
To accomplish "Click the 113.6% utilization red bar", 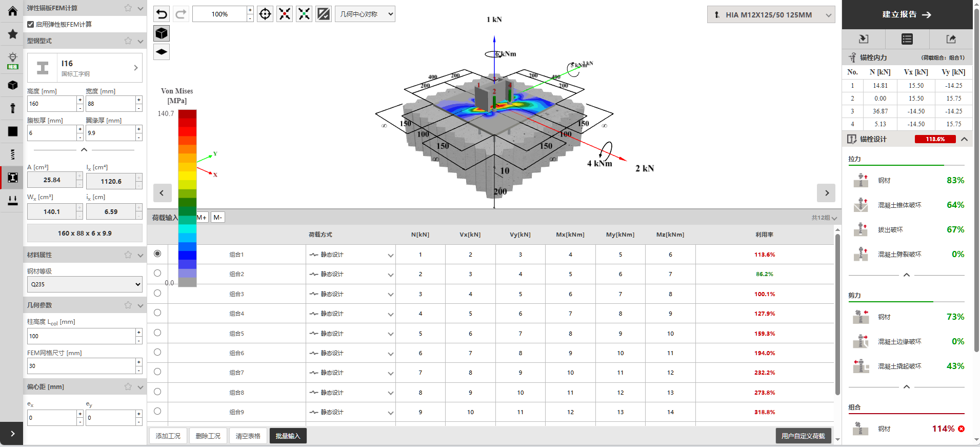I will coord(935,139).
